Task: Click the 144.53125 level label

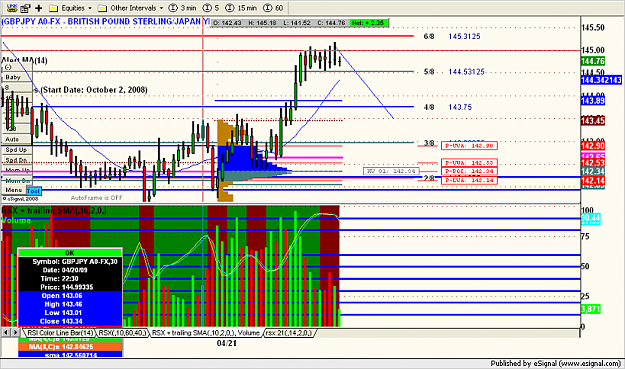Action: 466,72
